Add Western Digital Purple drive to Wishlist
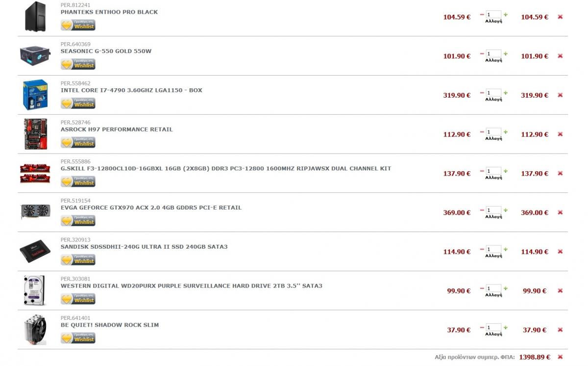Image resolution: width=588 pixels, height=366 pixels. point(78,298)
